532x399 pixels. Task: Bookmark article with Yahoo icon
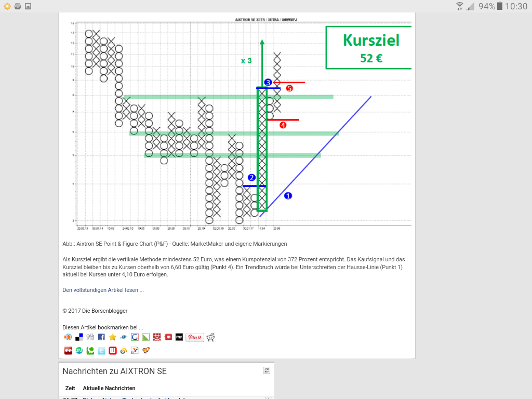click(135, 351)
